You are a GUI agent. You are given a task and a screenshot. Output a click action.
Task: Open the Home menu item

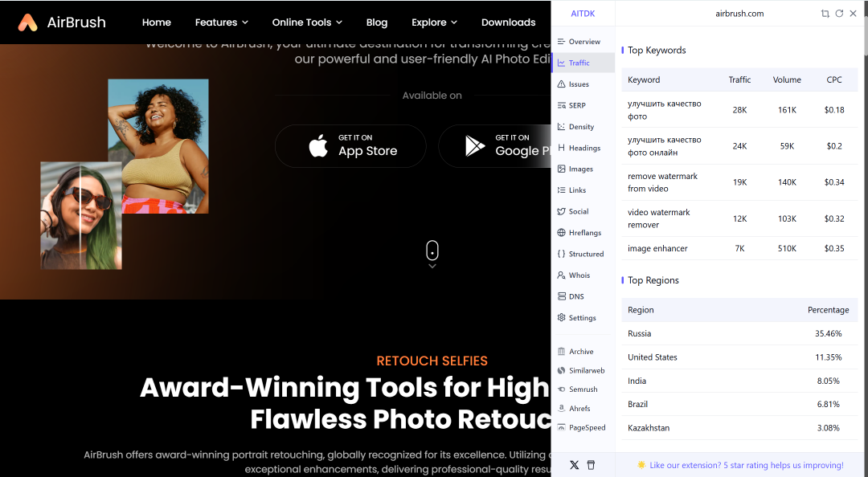(x=157, y=22)
